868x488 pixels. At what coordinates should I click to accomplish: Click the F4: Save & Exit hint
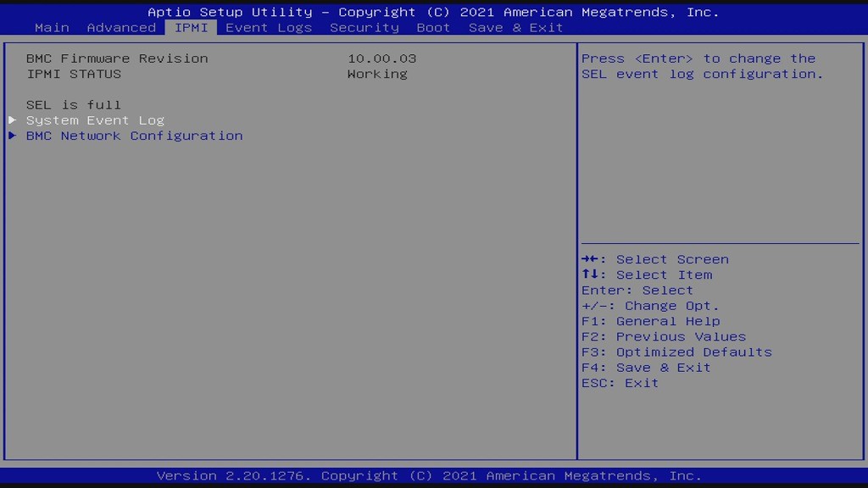tap(646, 368)
